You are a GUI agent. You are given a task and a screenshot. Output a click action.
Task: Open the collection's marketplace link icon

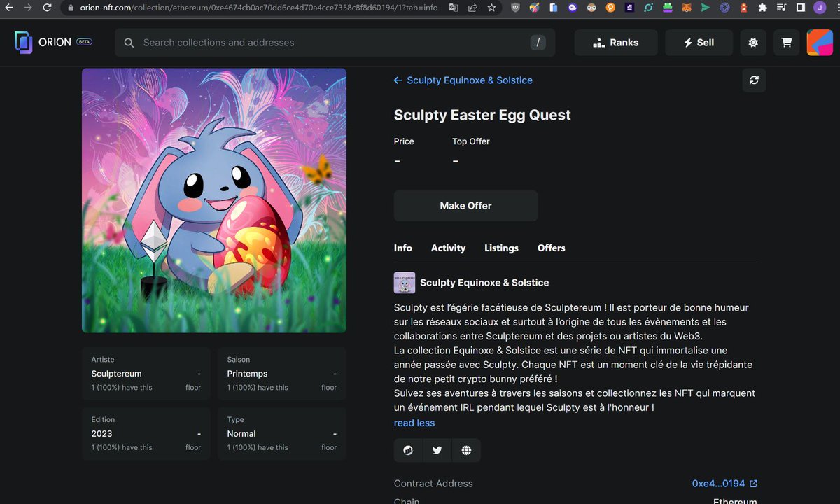click(408, 450)
